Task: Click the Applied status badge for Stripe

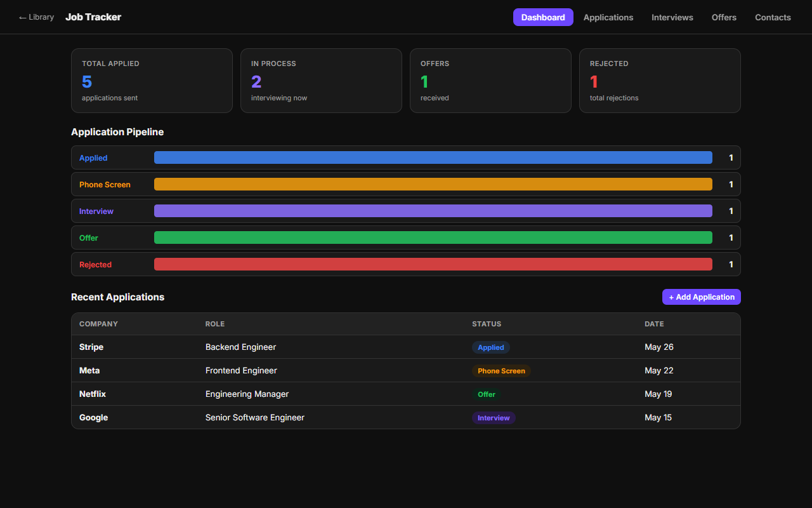Action: [491, 347]
